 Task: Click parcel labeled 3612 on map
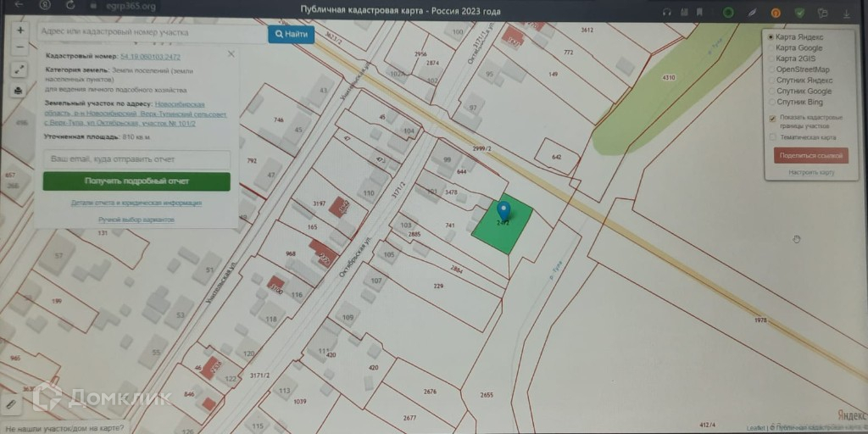coord(587,30)
